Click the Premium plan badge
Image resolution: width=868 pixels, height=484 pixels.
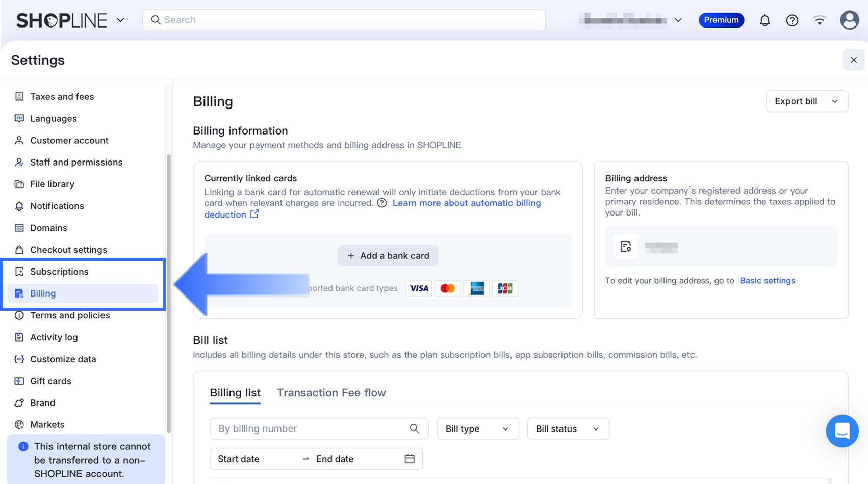(721, 20)
